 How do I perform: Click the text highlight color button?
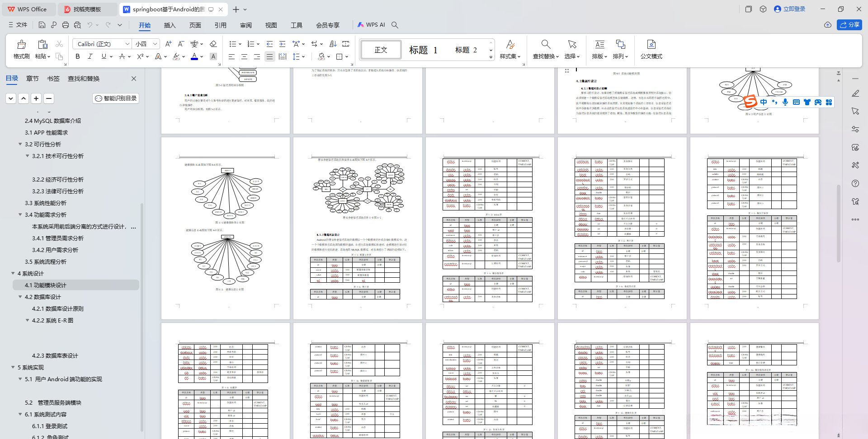(176, 56)
